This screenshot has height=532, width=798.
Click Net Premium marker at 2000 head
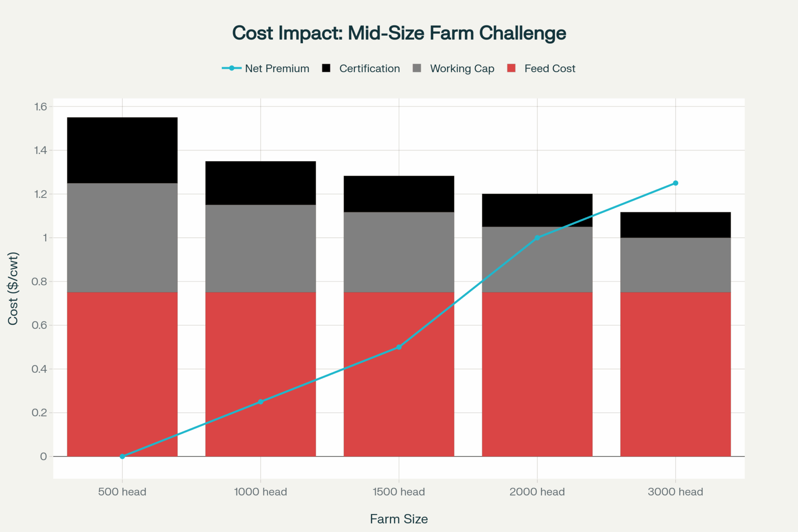click(x=537, y=238)
